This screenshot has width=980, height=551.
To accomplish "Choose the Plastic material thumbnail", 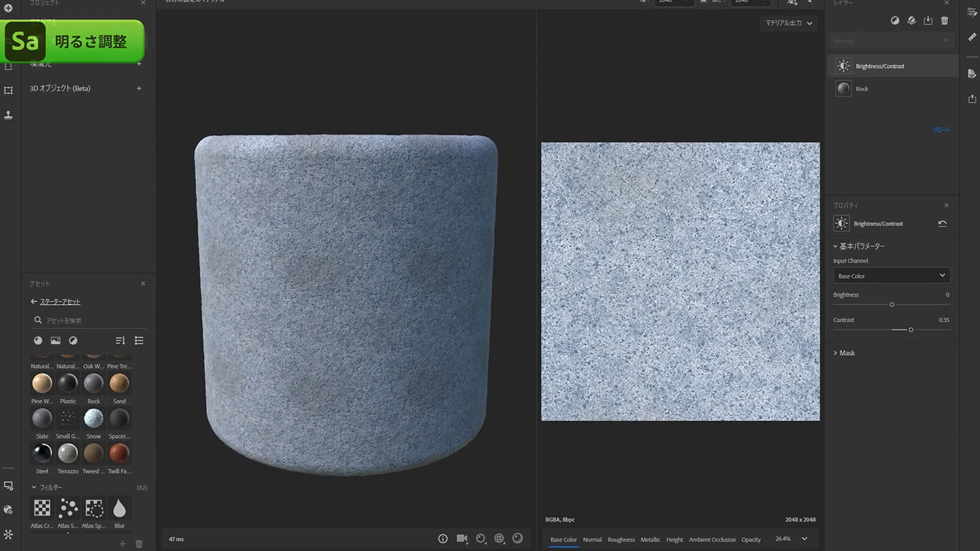I will pos(67,383).
